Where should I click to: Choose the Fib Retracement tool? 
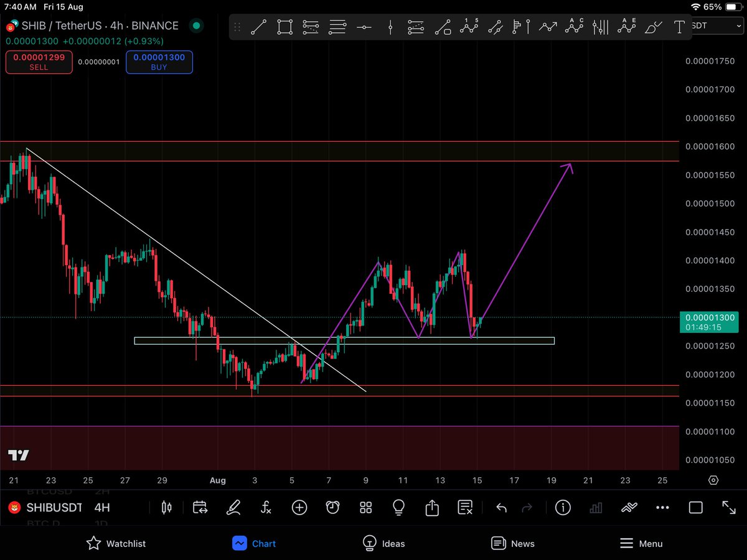click(x=311, y=27)
